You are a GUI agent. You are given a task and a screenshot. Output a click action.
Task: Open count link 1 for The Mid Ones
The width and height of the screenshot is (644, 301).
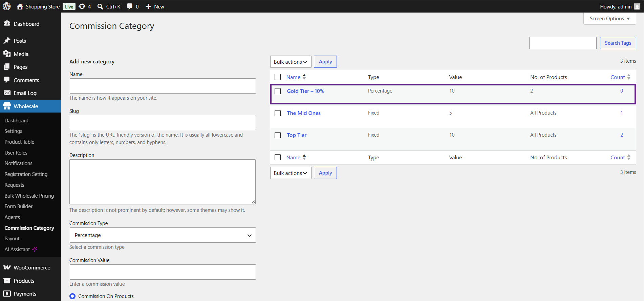622,113
